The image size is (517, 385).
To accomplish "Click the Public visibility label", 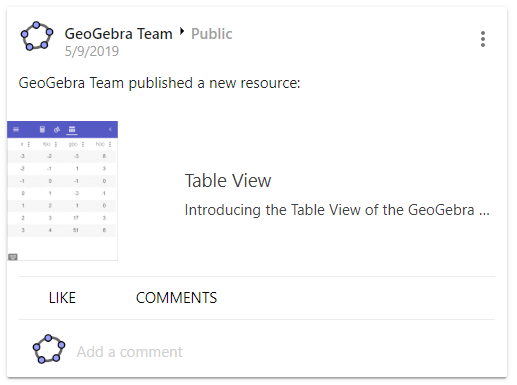I will tap(212, 34).
